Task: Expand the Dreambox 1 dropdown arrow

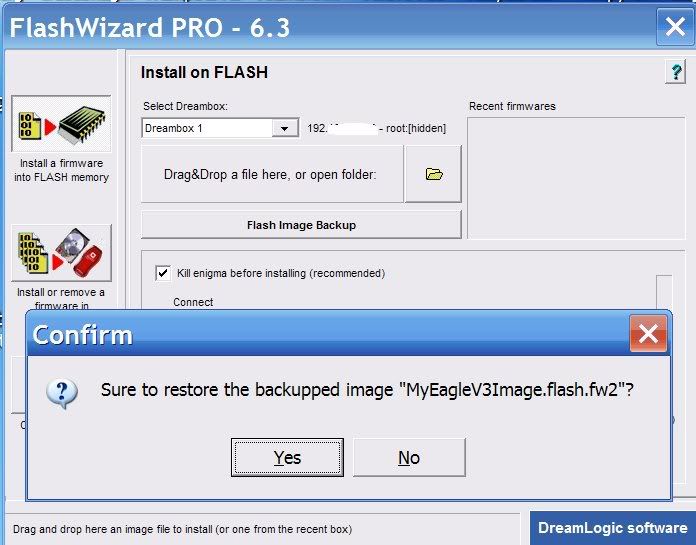Action: coord(285,128)
